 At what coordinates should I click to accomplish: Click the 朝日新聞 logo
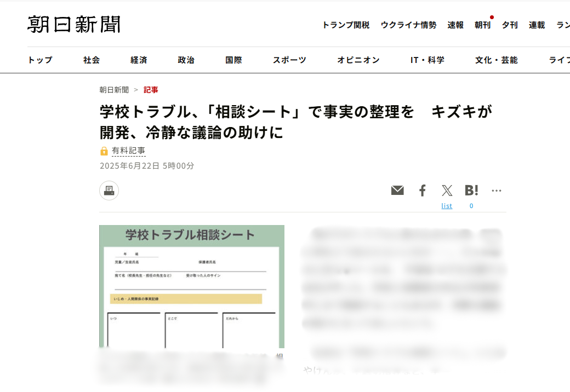click(x=74, y=25)
